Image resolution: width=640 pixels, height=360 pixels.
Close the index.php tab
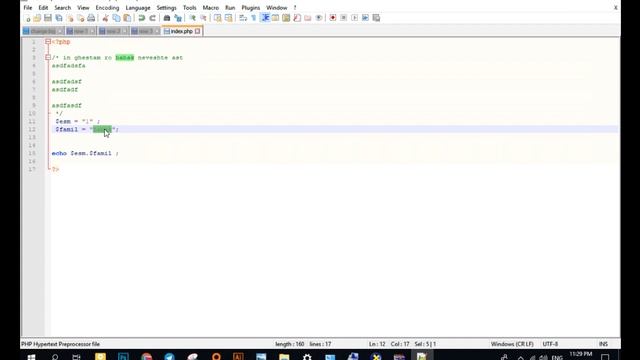coord(198,31)
